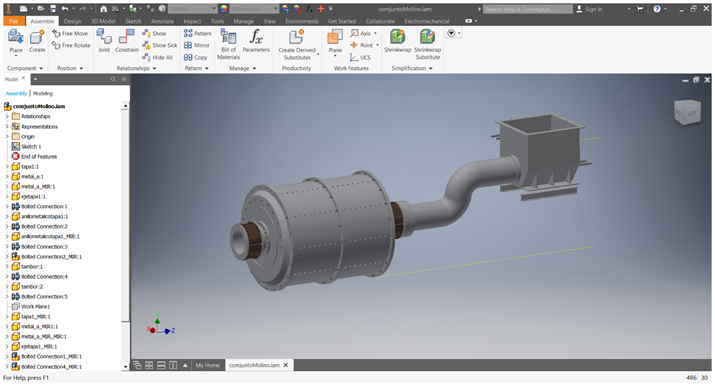Choose the Copy component tool
The height and width of the screenshot is (386, 715).
tap(195, 57)
